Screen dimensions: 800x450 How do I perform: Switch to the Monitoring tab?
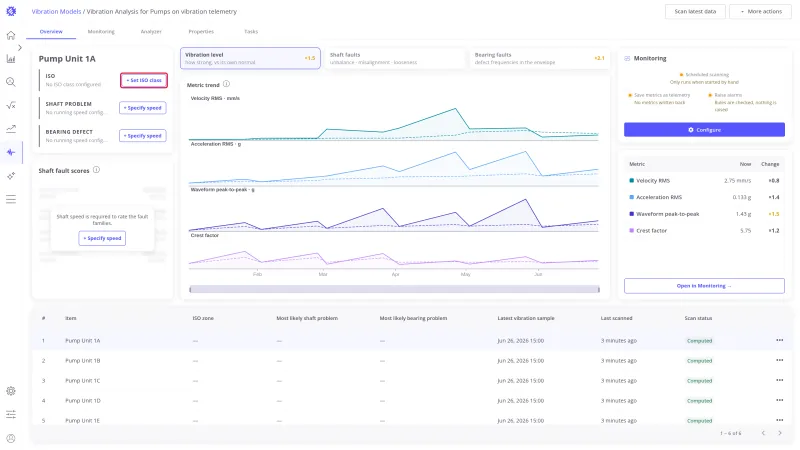101,32
